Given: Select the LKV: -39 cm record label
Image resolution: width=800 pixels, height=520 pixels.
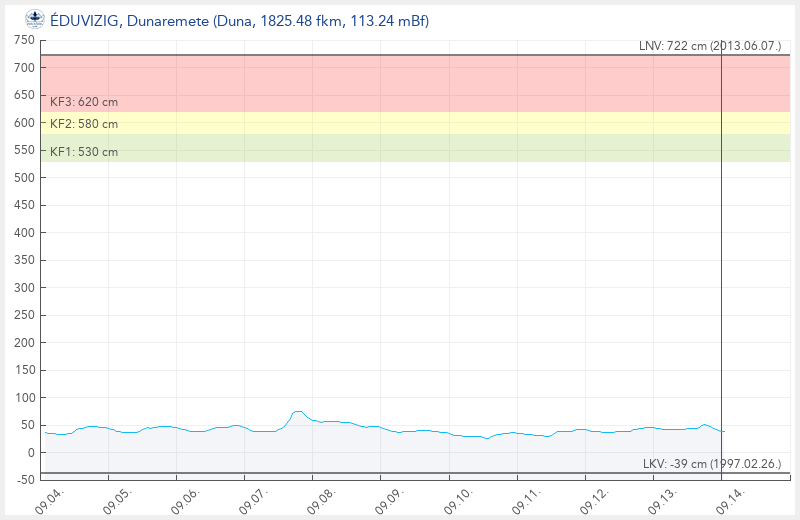Looking at the screenshot, I should (x=712, y=464).
